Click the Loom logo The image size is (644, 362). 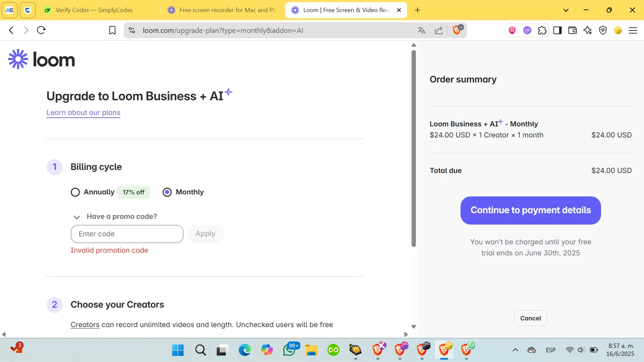tap(42, 59)
